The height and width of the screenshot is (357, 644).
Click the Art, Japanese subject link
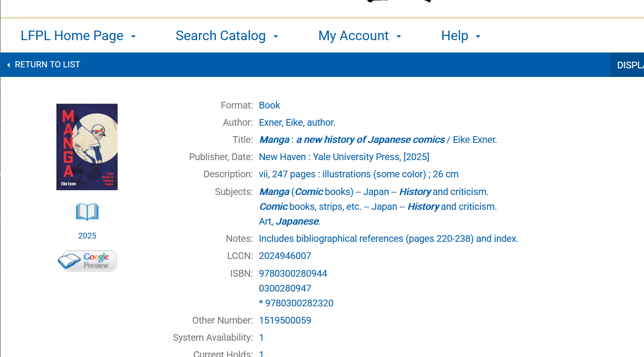289,222
